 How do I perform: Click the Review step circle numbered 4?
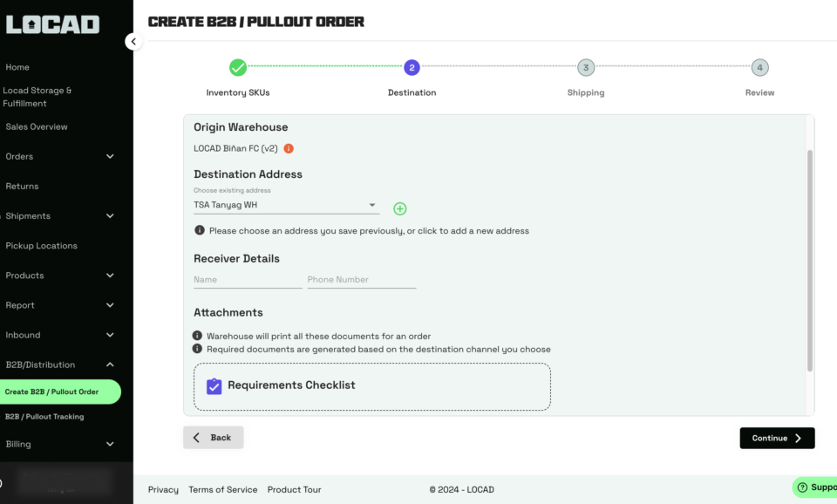759,68
